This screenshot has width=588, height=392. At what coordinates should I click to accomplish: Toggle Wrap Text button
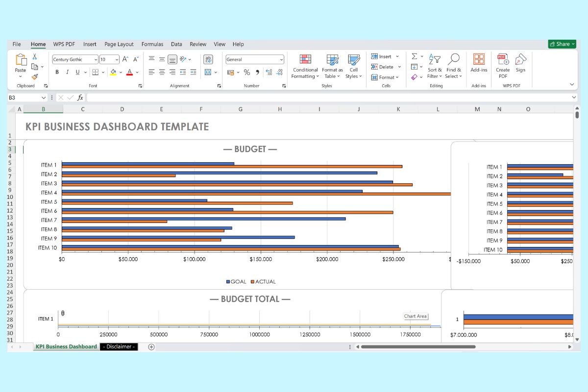(208, 59)
